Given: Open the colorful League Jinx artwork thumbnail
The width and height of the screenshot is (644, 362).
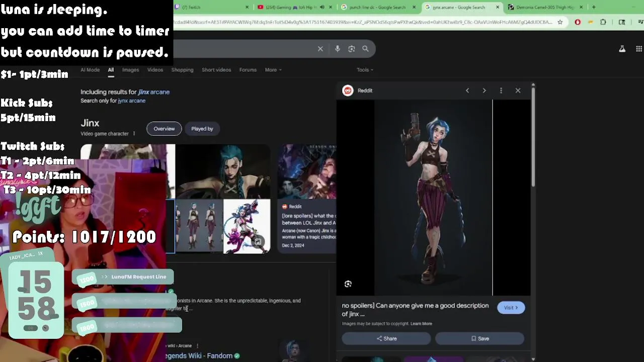Looking at the screenshot, I should click(x=247, y=226).
